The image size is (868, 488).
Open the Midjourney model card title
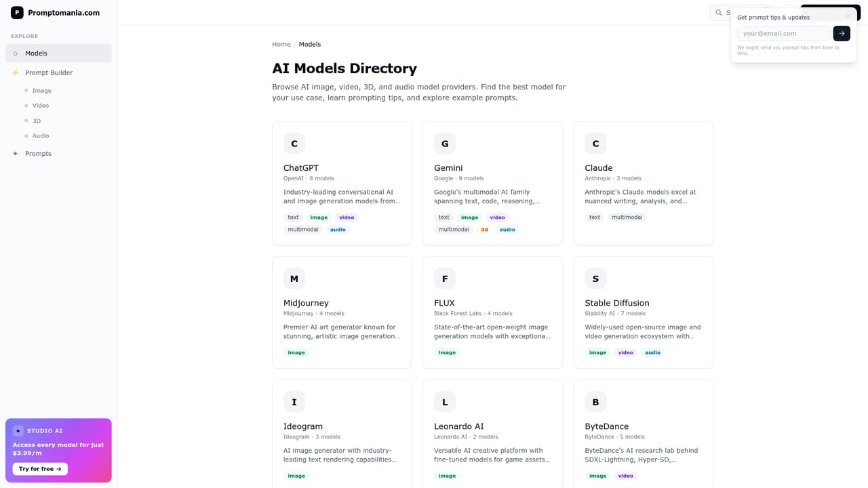(x=306, y=303)
